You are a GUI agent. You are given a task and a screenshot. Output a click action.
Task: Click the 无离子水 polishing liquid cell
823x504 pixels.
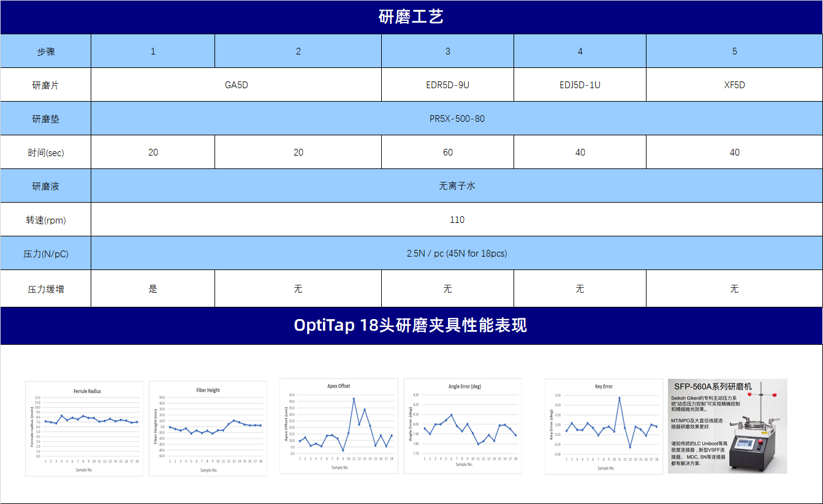pos(457,186)
